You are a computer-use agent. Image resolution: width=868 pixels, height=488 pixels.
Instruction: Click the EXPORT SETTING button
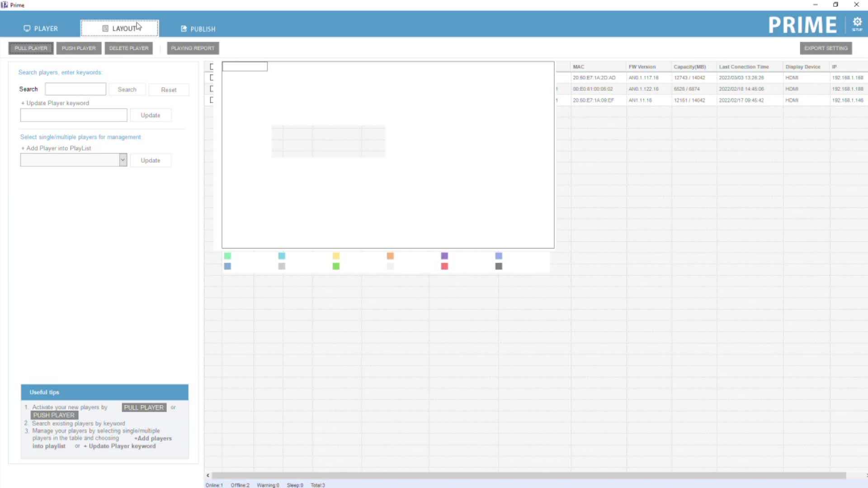coord(826,48)
